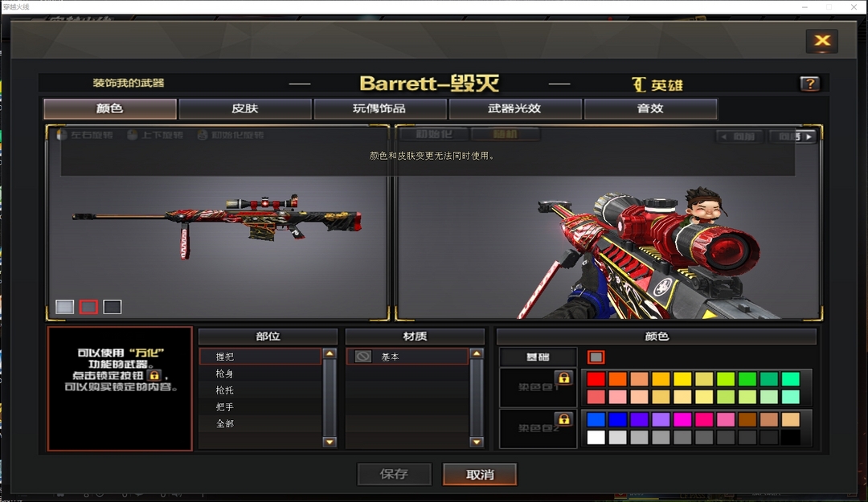The height and width of the screenshot is (502, 868).
Task: Click the 初始化 reset button above the preview
Action: [x=434, y=134]
